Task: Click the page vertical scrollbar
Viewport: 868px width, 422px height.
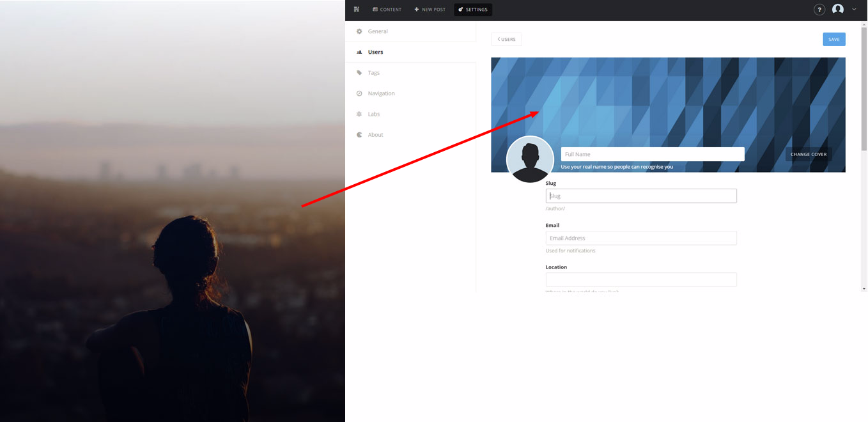Action: pos(864,89)
